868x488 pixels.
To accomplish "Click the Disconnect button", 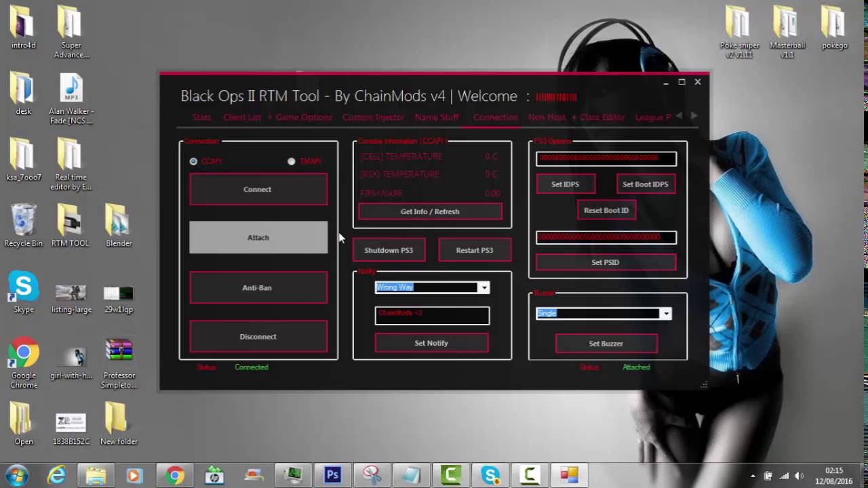I will click(x=258, y=336).
